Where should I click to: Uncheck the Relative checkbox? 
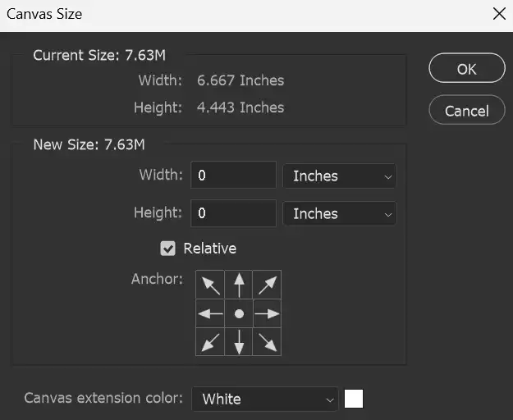pyautogui.click(x=168, y=249)
